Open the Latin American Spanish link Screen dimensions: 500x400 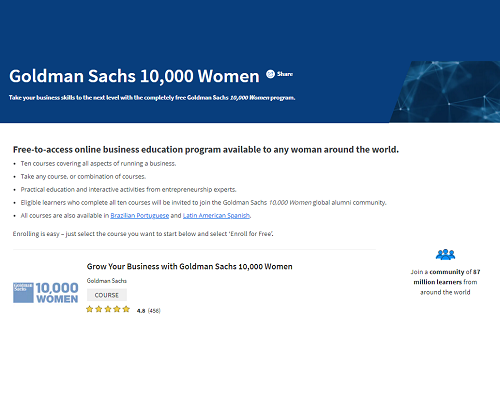[x=216, y=216]
